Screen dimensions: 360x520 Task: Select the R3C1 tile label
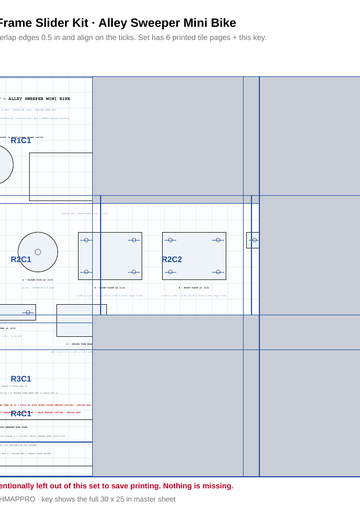point(21,379)
